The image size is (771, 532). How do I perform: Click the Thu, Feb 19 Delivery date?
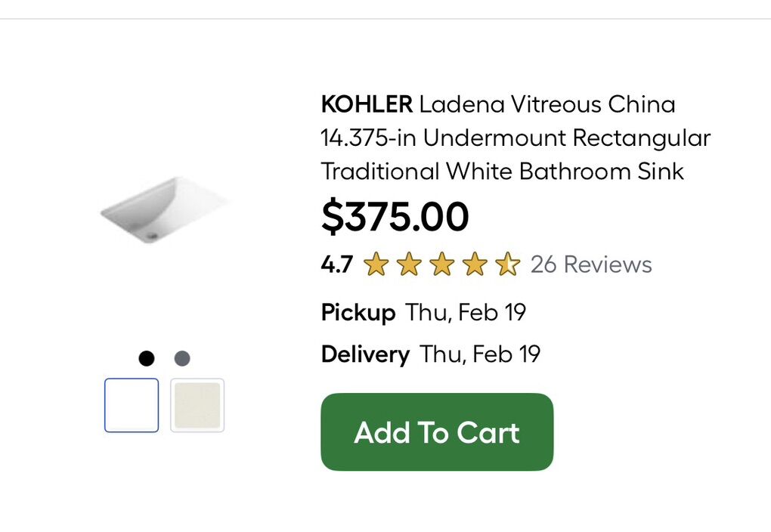pos(480,354)
